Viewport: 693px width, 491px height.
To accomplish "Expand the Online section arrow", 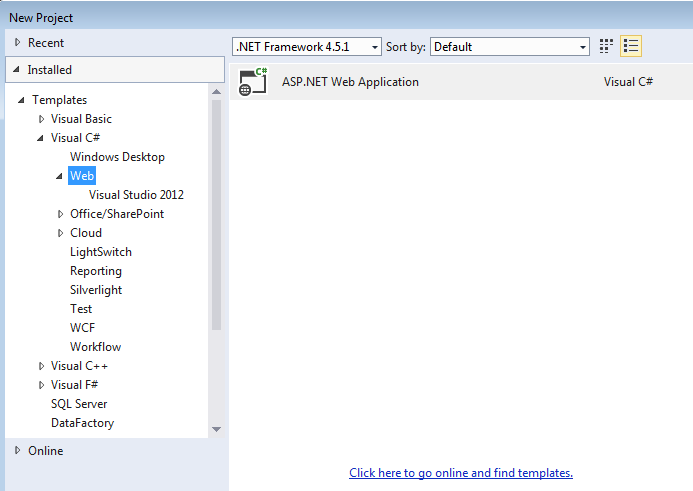I will pos(17,450).
